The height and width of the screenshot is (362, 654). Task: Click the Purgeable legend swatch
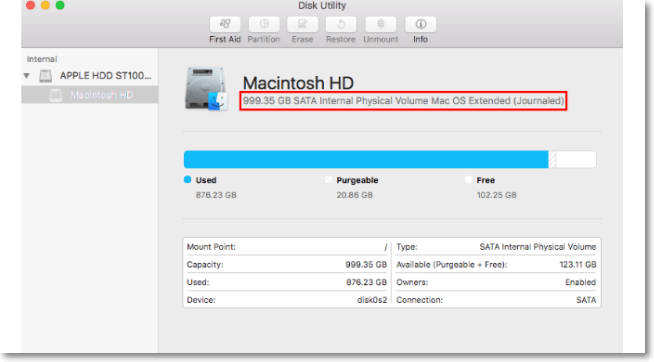(x=328, y=180)
